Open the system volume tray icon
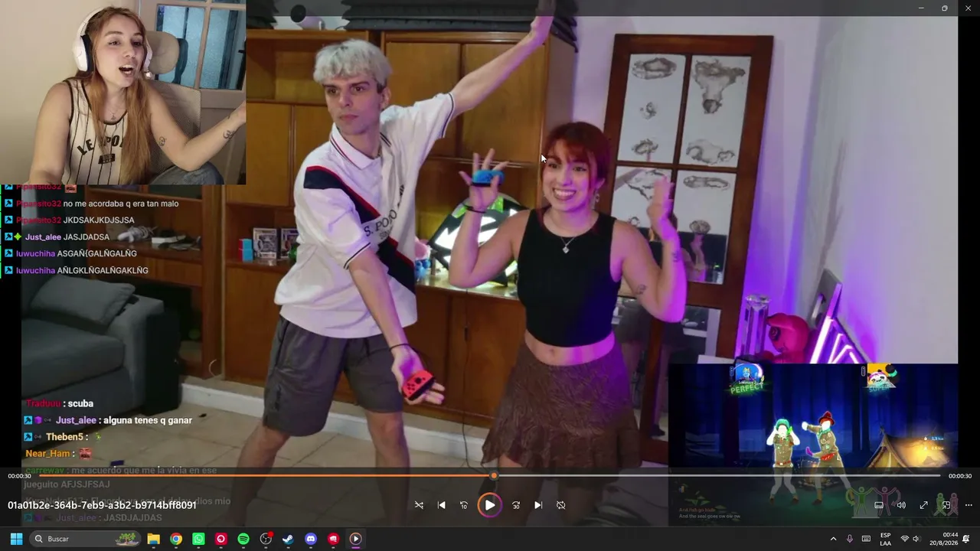Image resolution: width=980 pixels, height=551 pixels. 916,539
